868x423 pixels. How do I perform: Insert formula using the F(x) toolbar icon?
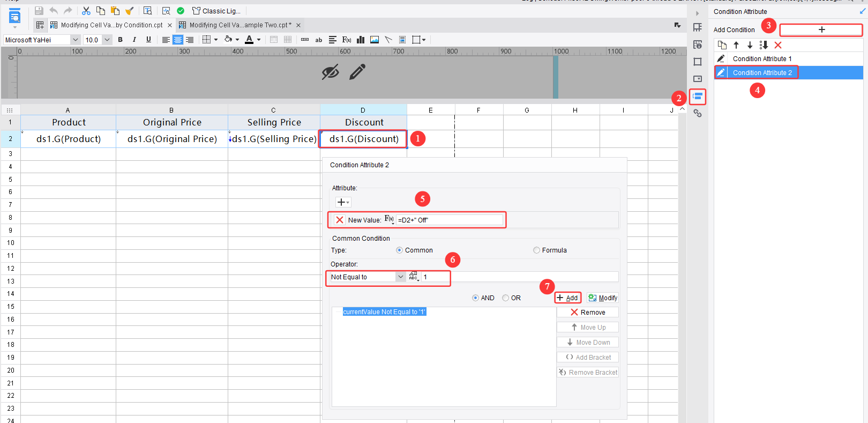point(347,40)
